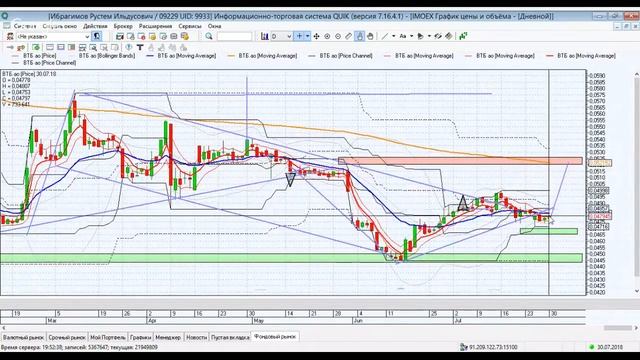Click the candlestick chart type icon

click(x=264, y=36)
